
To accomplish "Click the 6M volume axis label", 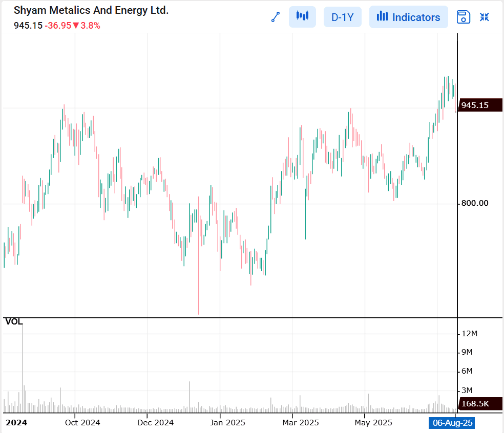I will pyautogui.click(x=467, y=372).
